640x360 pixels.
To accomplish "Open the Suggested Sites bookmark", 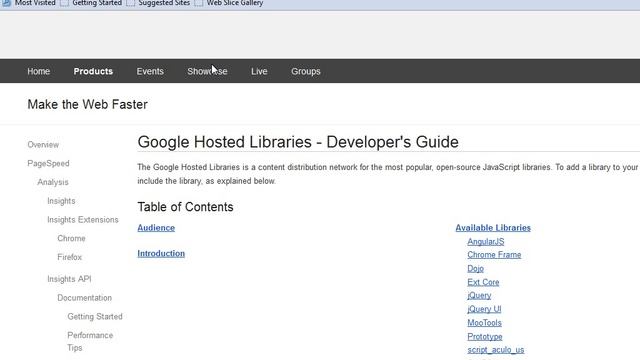I will click(x=164, y=3).
